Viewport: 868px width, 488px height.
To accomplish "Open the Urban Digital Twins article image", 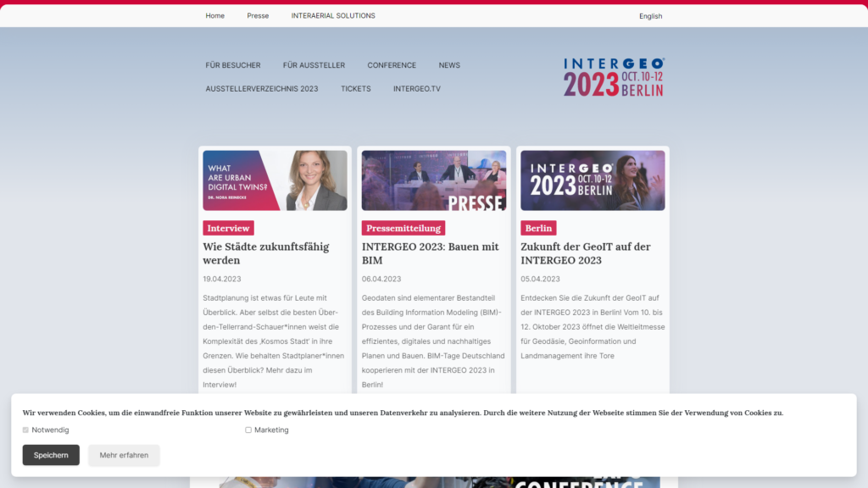I will click(x=275, y=180).
